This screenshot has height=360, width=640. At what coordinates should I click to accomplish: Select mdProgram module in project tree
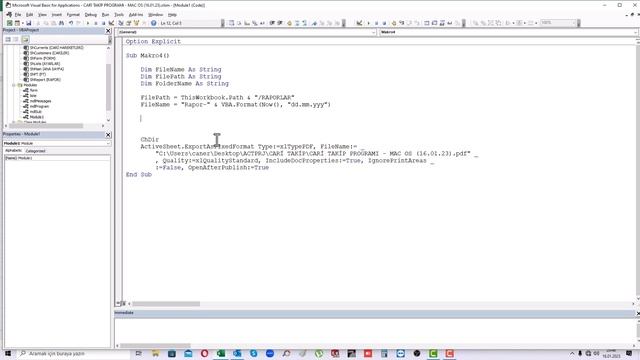click(x=39, y=106)
